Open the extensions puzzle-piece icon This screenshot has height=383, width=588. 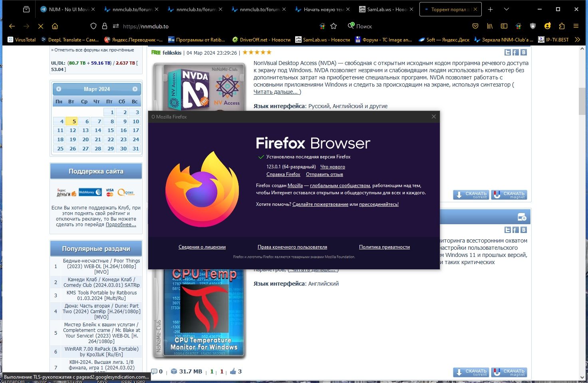pos(562,26)
